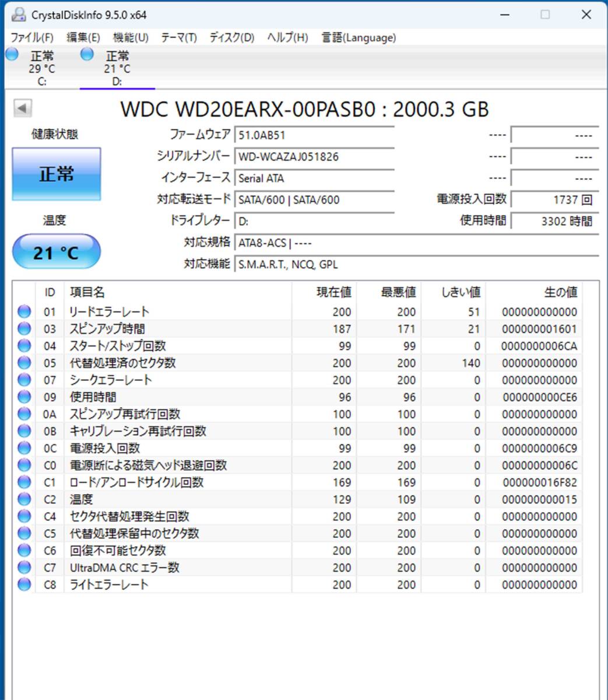Click raw value 000000016F82

coord(539,482)
